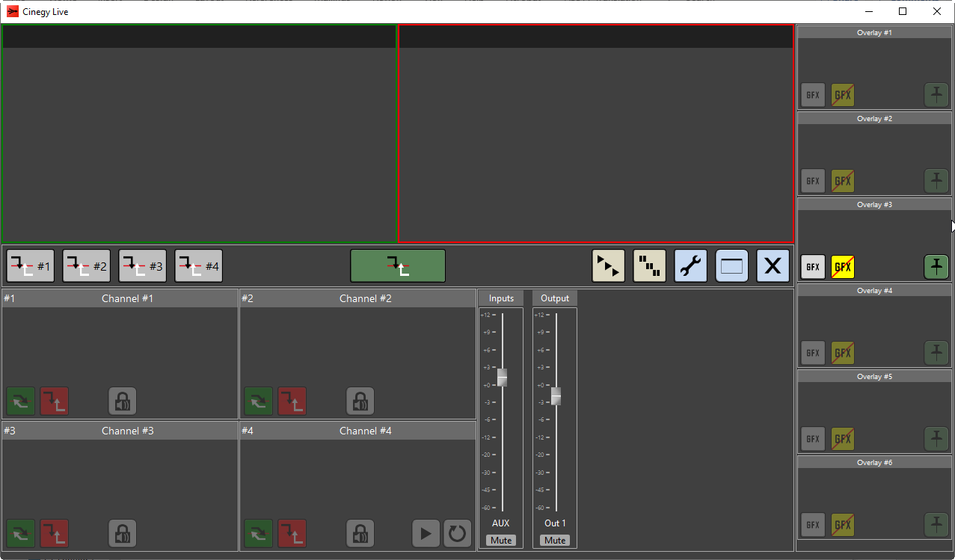The width and height of the screenshot is (955, 560).
Task: Click the Channel #4 header label
Action: point(365,431)
